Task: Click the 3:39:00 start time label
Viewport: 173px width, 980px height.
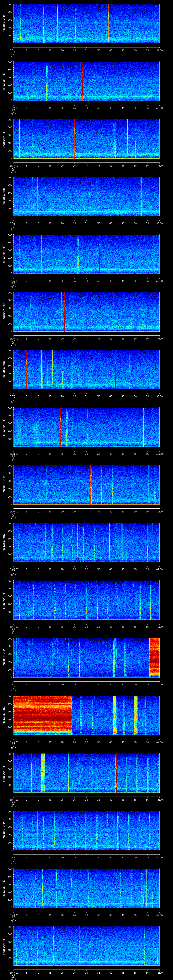Action: pos(14,511)
